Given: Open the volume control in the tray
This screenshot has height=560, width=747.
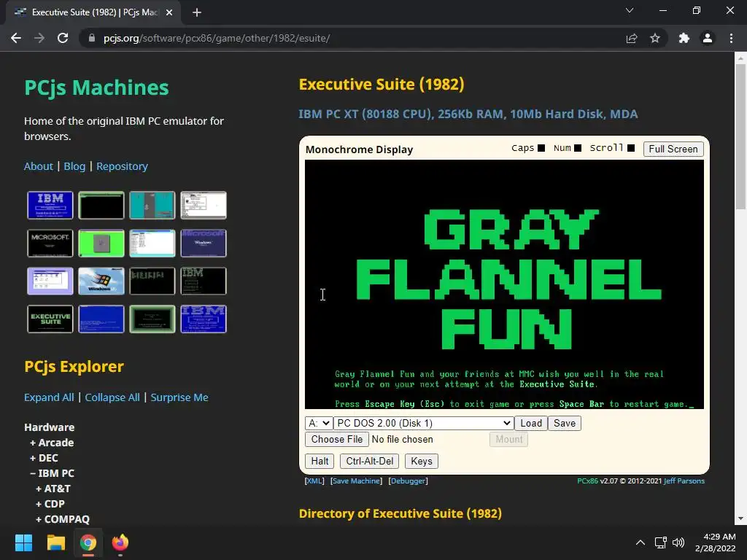Looking at the screenshot, I should click(x=678, y=542).
